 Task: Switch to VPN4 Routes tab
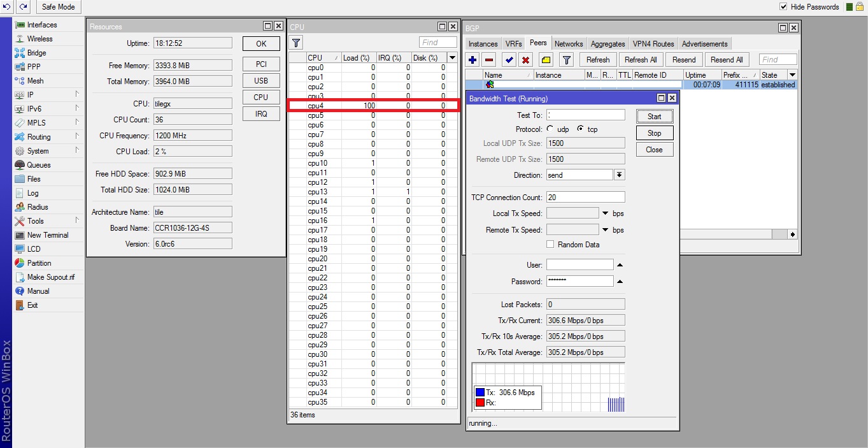[x=653, y=44]
